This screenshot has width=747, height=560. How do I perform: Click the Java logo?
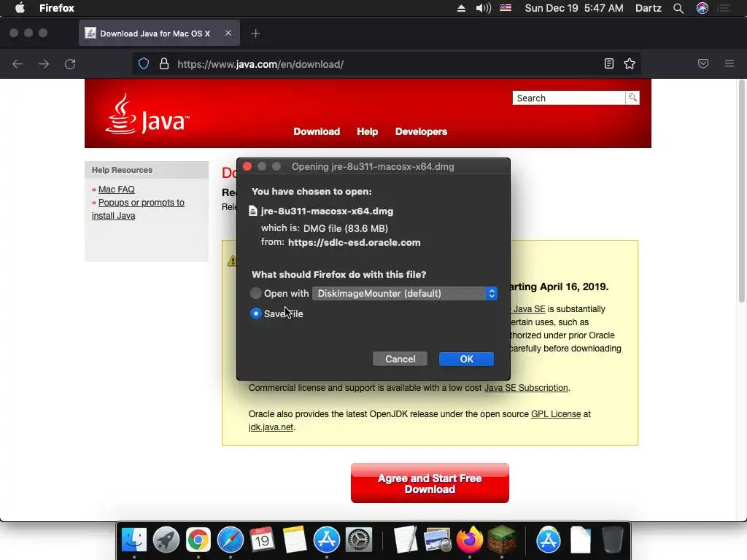(x=147, y=114)
